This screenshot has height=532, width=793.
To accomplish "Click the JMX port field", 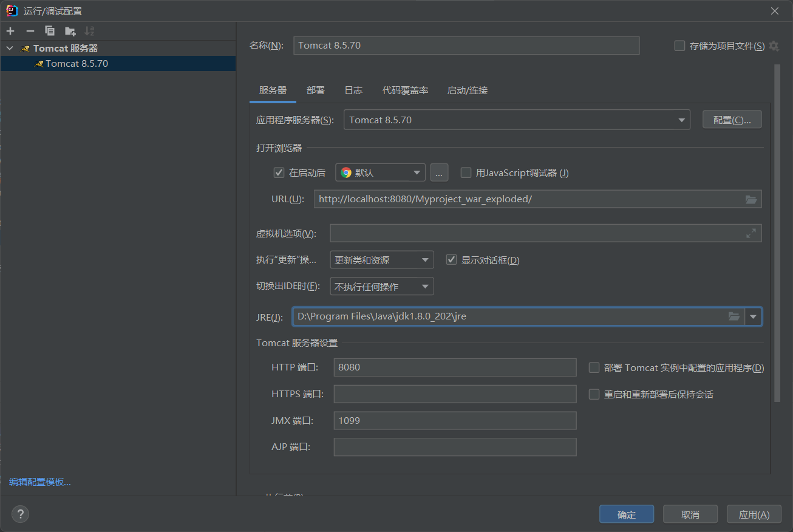I will 455,420.
